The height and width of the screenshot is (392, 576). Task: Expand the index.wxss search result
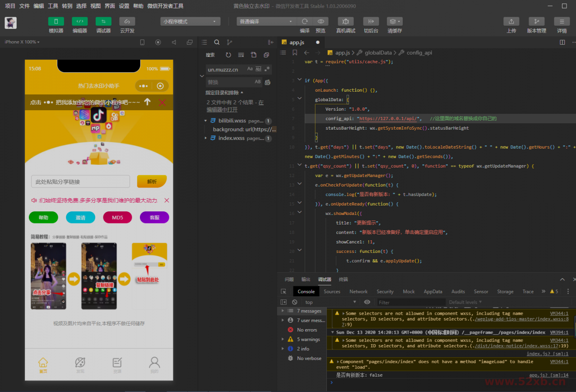(x=206, y=138)
